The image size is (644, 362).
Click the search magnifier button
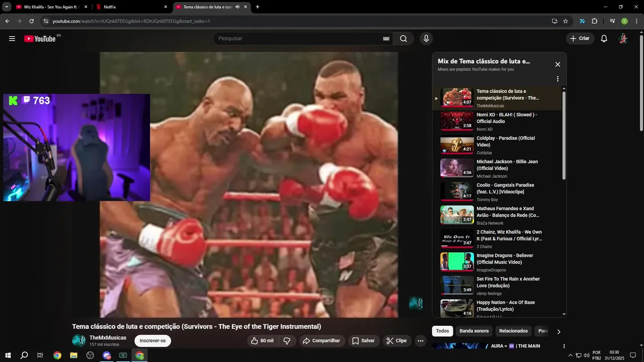point(404,39)
